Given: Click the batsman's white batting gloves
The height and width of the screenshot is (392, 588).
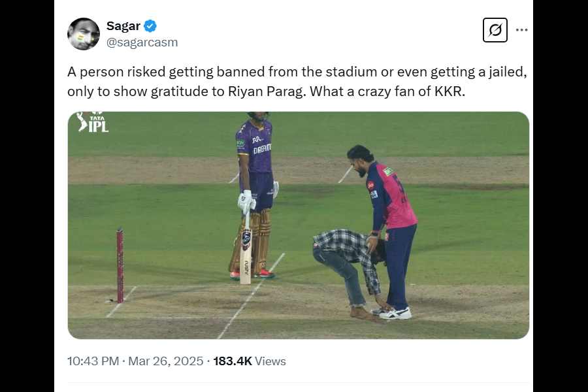Looking at the screenshot, I should pyautogui.click(x=246, y=201).
